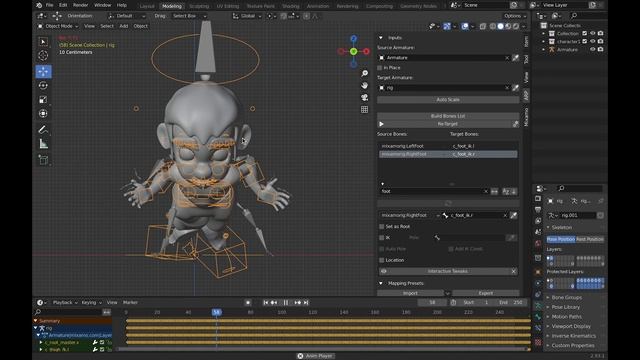Hide the Collection in the outliner
Image resolution: width=640 pixels, height=360 pixels.
point(593,33)
